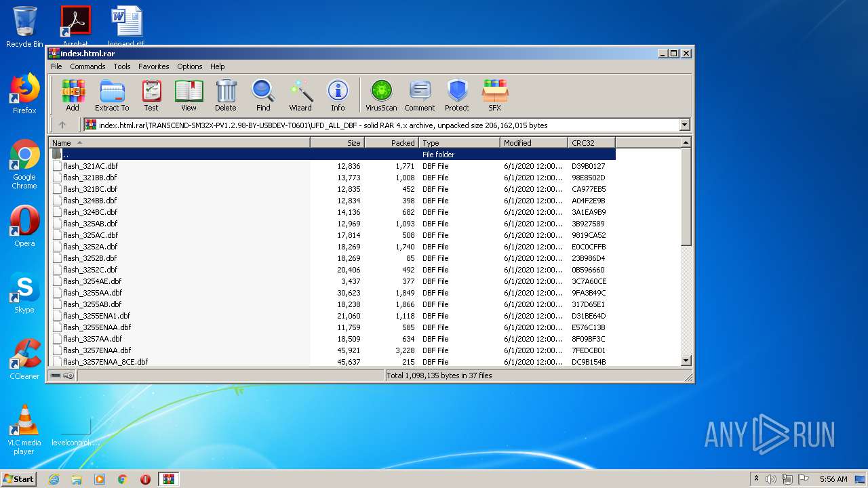Open VLC media player shortcut
868x488 pixels.
(x=24, y=430)
